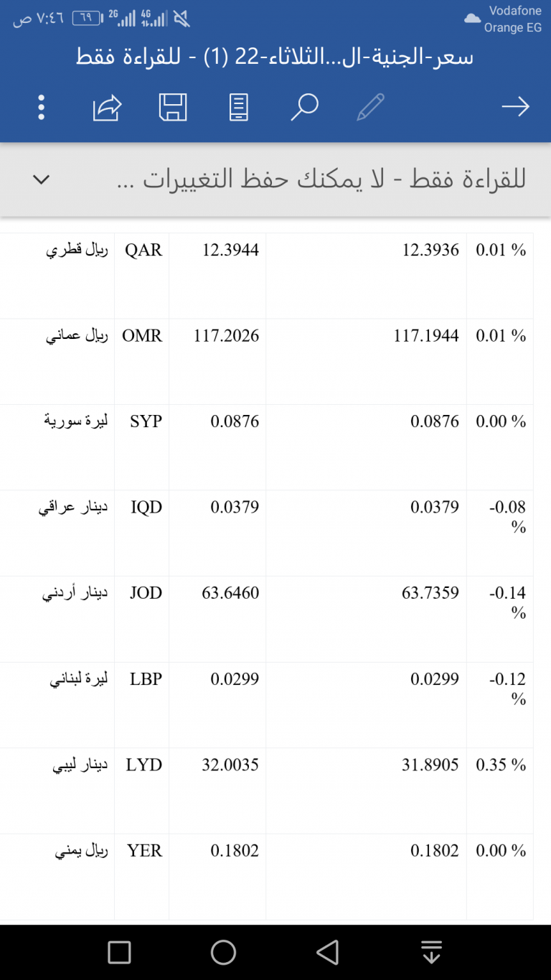Select the QAR currency code cell
Image resolution: width=551 pixels, height=980 pixels.
pyautogui.click(x=142, y=276)
